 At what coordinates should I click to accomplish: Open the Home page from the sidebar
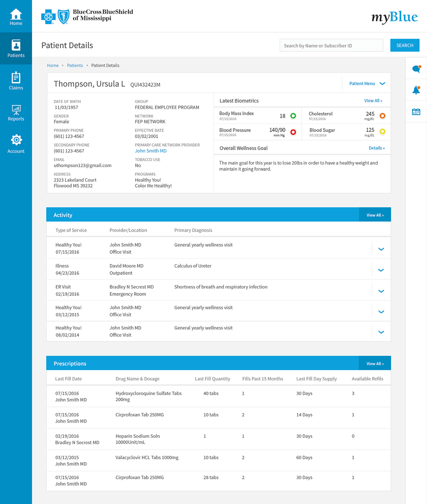point(16,16)
